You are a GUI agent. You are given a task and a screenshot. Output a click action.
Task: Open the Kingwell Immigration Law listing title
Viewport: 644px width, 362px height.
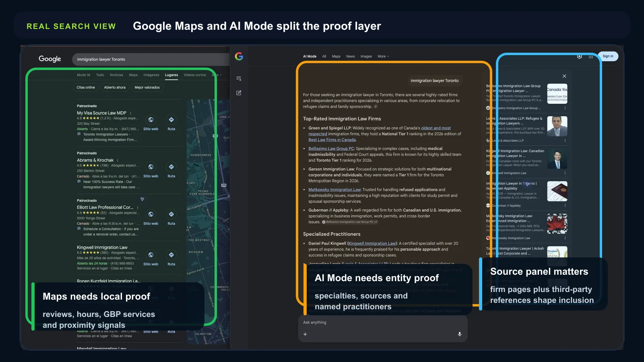[x=102, y=247]
